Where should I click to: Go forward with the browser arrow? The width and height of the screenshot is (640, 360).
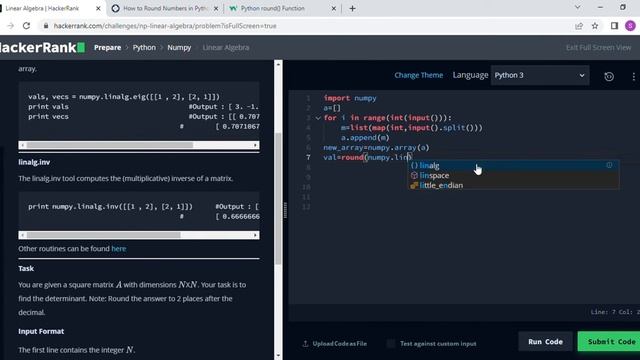click(10, 26)
